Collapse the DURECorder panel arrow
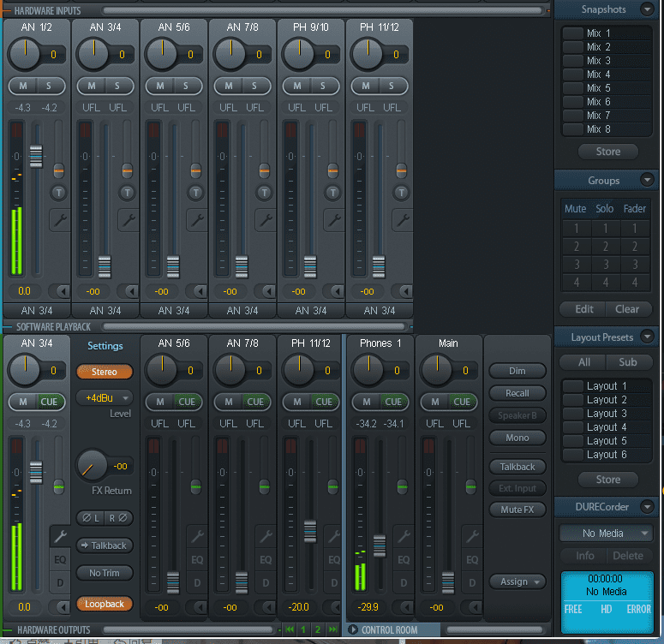This screenshot has height=644, width=664. point(647,506)
